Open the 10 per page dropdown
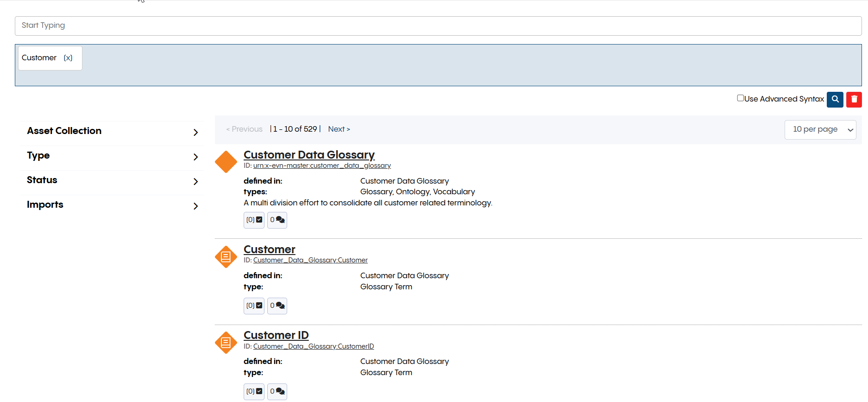This screenshot has height=402, width=868. pyautogui.click(x=820, y=129)
